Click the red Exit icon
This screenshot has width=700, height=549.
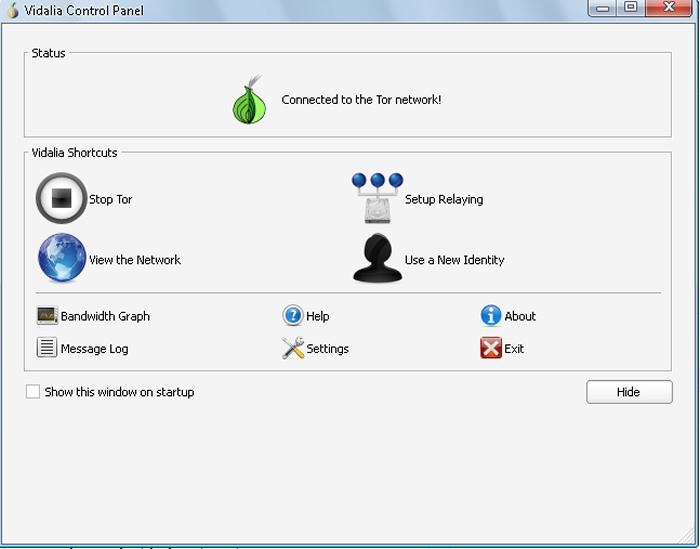pyautogui.click(x=491, y=348)
